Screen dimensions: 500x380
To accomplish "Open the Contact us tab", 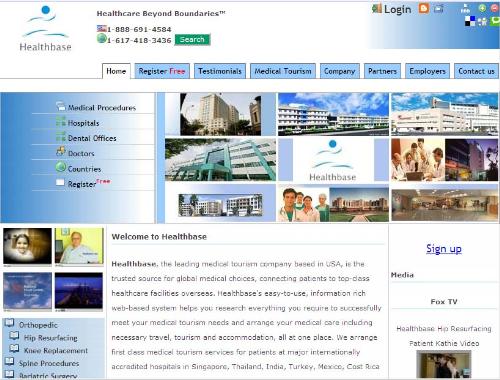I will 476,71.
